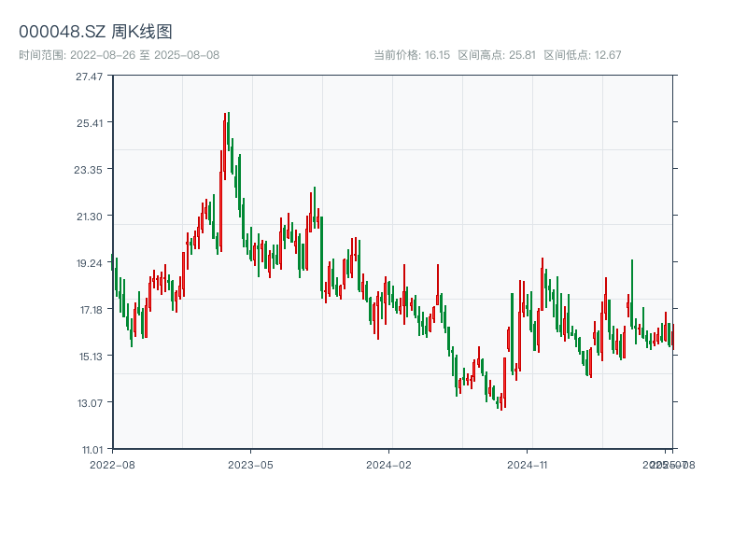This screenshot has height=560, width=747.
Task: Click y-axis value 23.35
Action: coord(88,170)
